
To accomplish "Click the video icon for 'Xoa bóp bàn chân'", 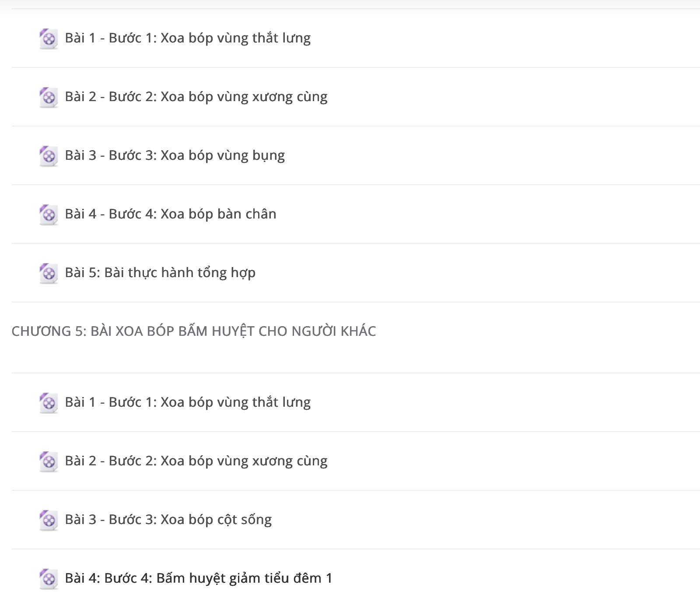I will 49,215.
